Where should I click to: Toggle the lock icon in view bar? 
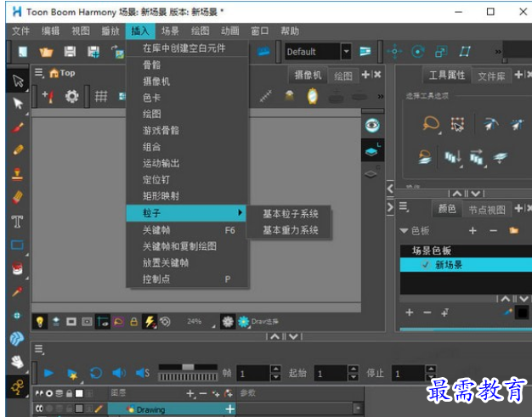coord(134,321)
